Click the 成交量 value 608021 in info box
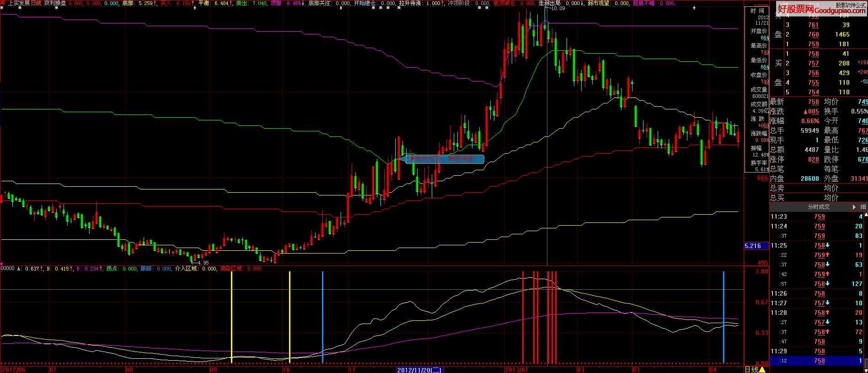The image size is (868, 373). click(760, 96)
